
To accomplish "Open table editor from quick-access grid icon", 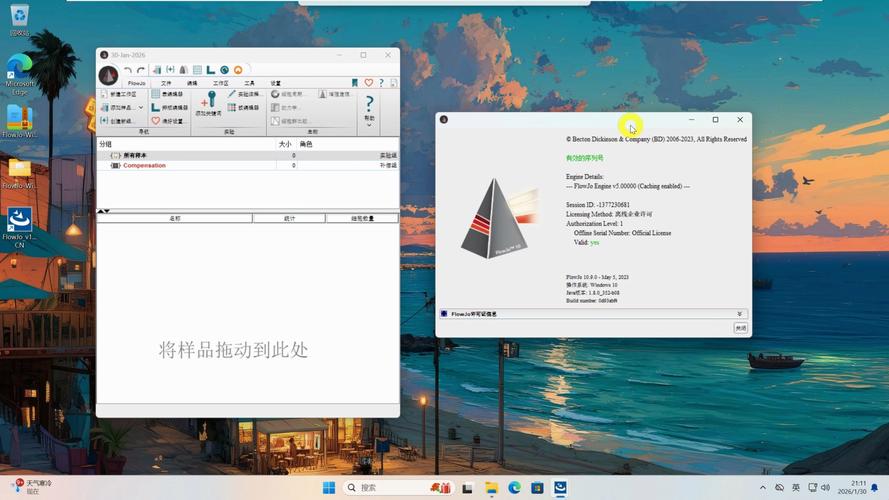I will point(197,70).
